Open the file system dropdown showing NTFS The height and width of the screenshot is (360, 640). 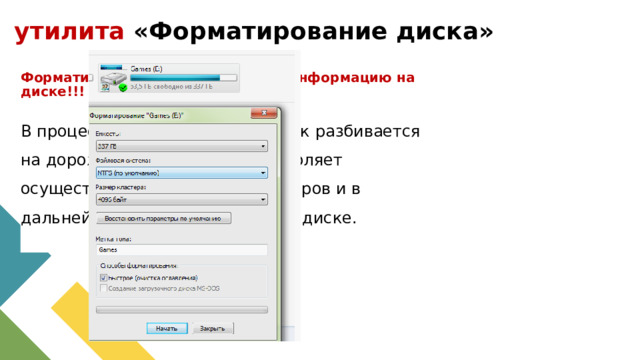[x=182, y=173]
